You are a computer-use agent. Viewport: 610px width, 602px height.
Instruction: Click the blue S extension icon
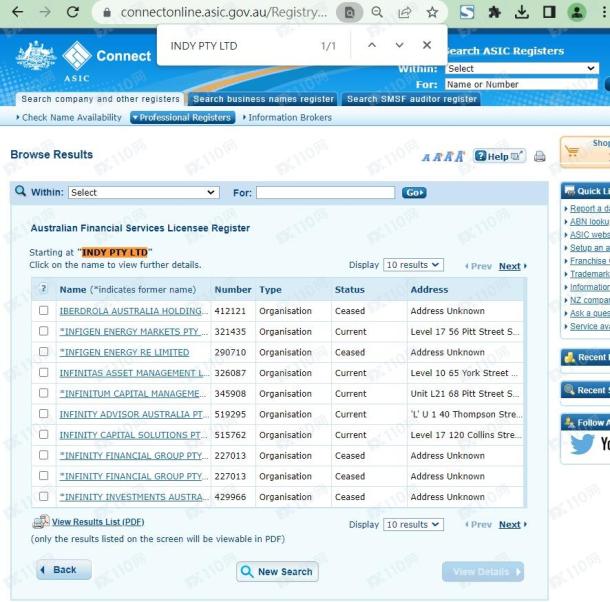tap(467, 12)
